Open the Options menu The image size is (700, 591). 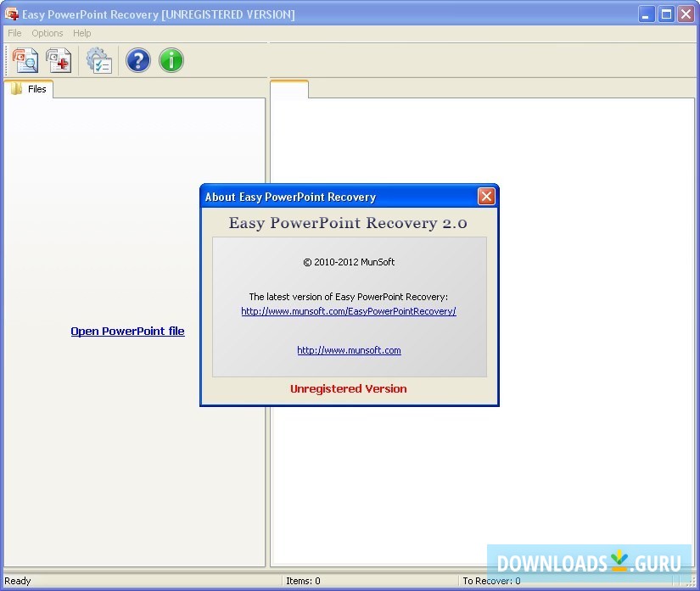[x=47, y=33]
